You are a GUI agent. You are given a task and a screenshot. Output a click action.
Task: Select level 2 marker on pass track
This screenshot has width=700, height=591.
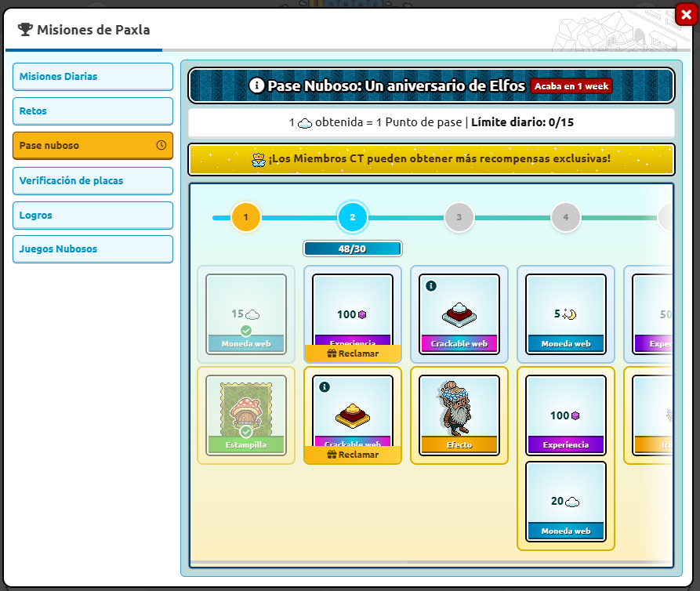[x=352, y=217]
